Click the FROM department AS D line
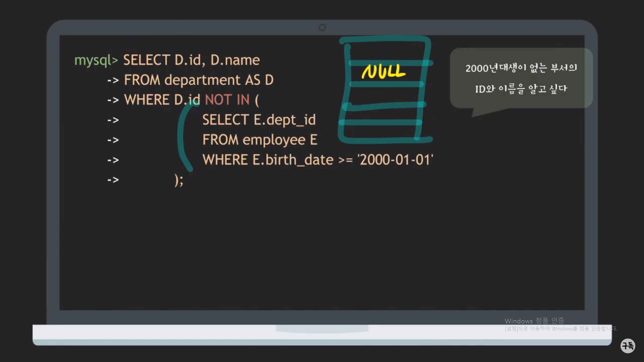The width and height of the screenshot is (644, 362). (x=199, y=80)
